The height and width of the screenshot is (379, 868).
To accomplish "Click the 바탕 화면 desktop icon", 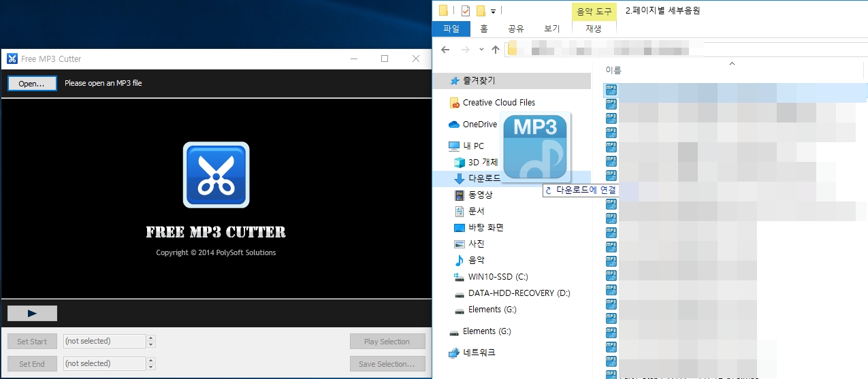I will click(x=460, y=228).
